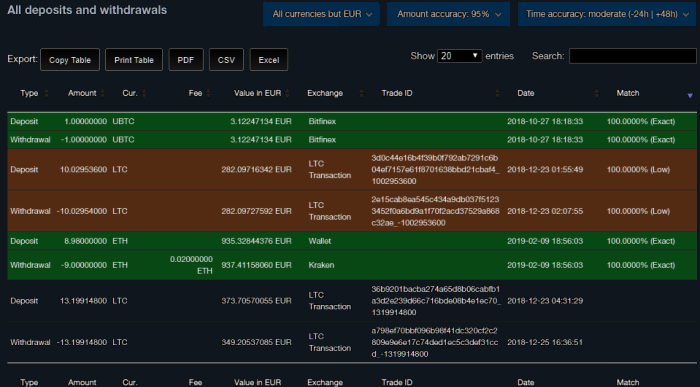The height and width of the screenshot is (387, 700).
Task: Click the Print Table button
Action: point(134,60)
